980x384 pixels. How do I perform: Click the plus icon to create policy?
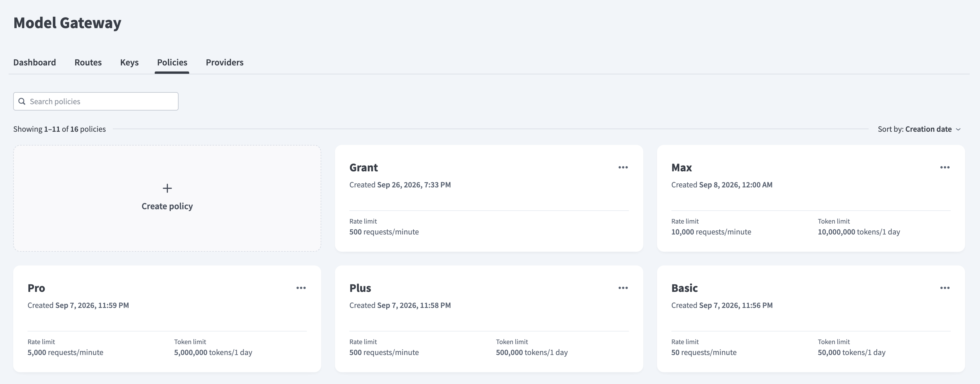(167, 188)
